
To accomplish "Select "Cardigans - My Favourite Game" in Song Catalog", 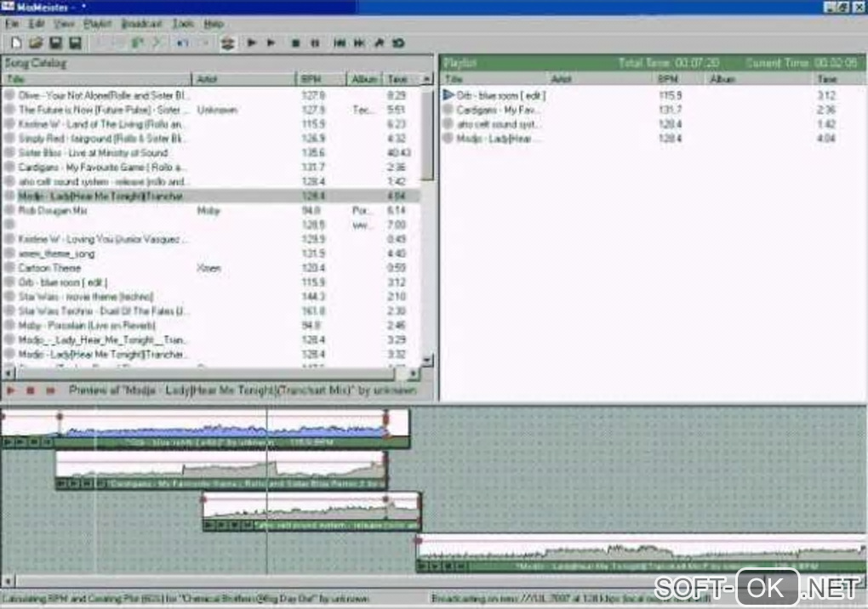I will pyautogui.click(x=210, y=167).
